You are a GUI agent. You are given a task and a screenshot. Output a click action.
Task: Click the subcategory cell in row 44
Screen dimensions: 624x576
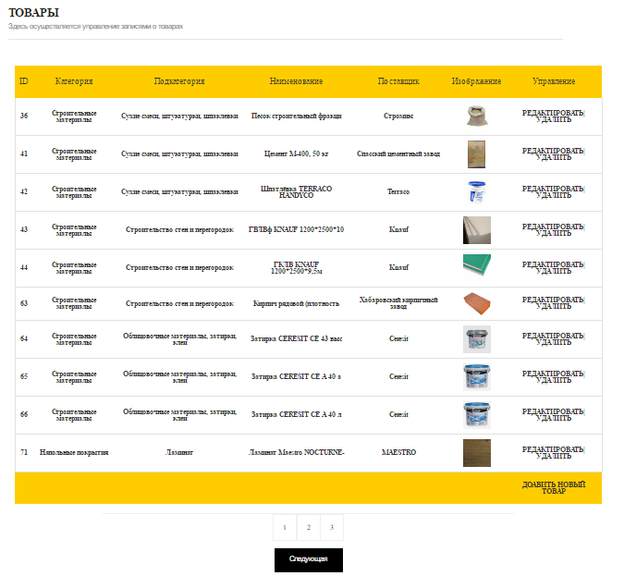pyautogui.click(x=179, y=267)
